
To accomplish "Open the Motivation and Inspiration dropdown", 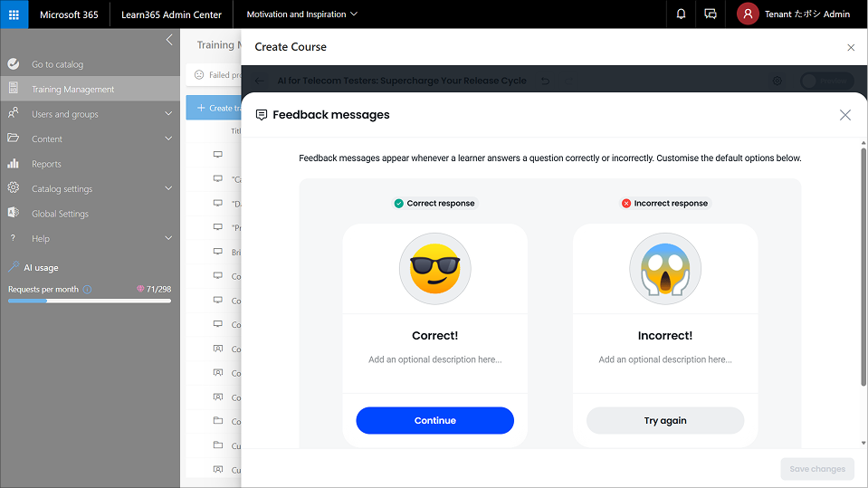I will click(301, 14).
